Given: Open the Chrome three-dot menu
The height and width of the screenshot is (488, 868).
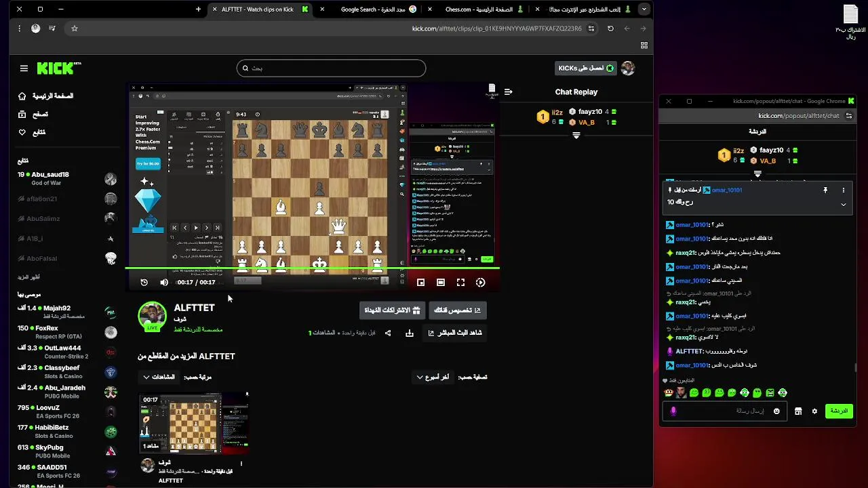Looking at the screenshot, I should [19, 28].
